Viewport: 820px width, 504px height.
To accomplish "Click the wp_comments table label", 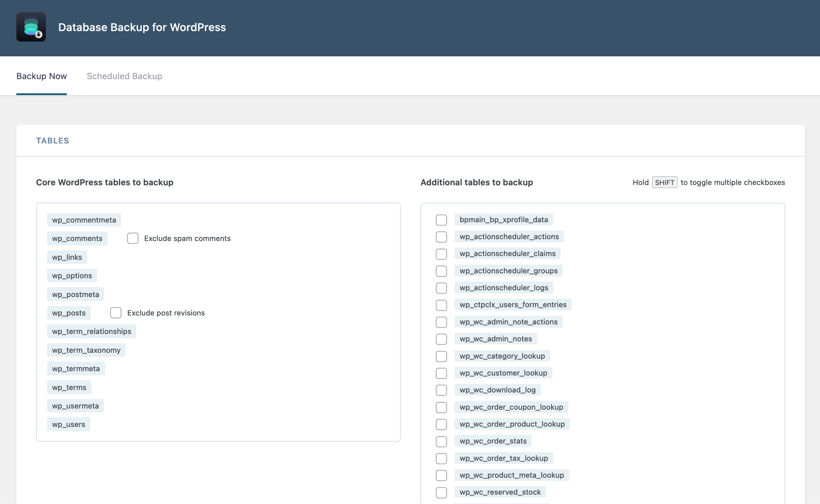I will [77, 238].
